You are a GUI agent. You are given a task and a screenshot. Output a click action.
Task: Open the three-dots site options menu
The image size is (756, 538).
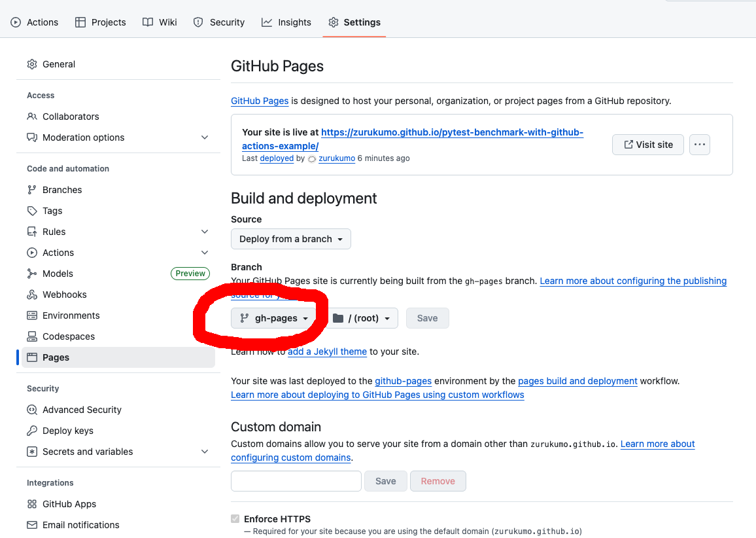point(700,145)
